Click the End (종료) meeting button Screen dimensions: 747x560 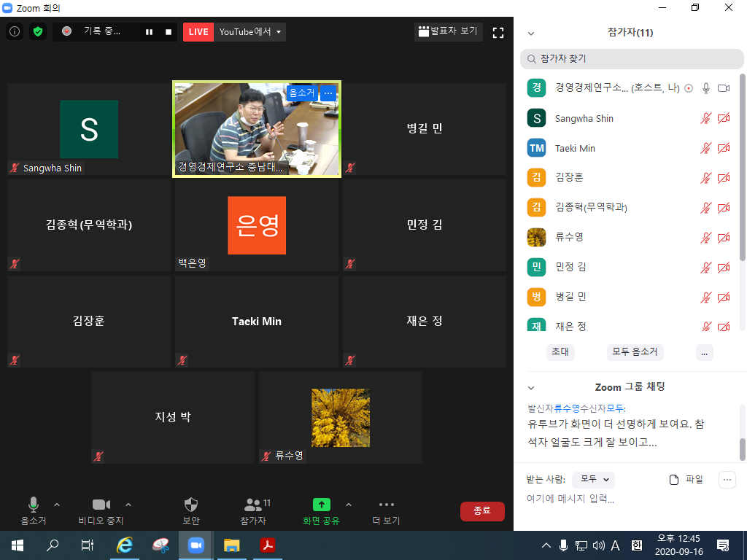pos(482,511)
